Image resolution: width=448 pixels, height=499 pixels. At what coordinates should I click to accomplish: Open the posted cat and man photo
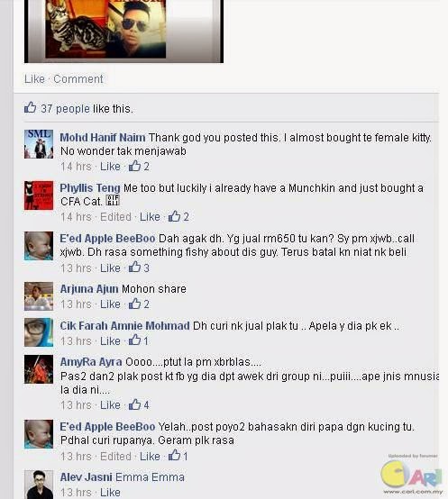pos(123,32)
